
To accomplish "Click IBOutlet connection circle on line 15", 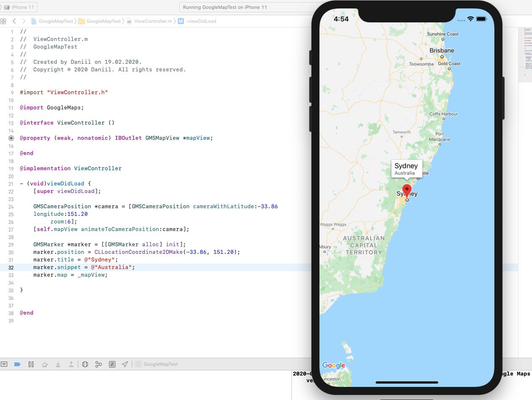I will click(x=11, y=138).
